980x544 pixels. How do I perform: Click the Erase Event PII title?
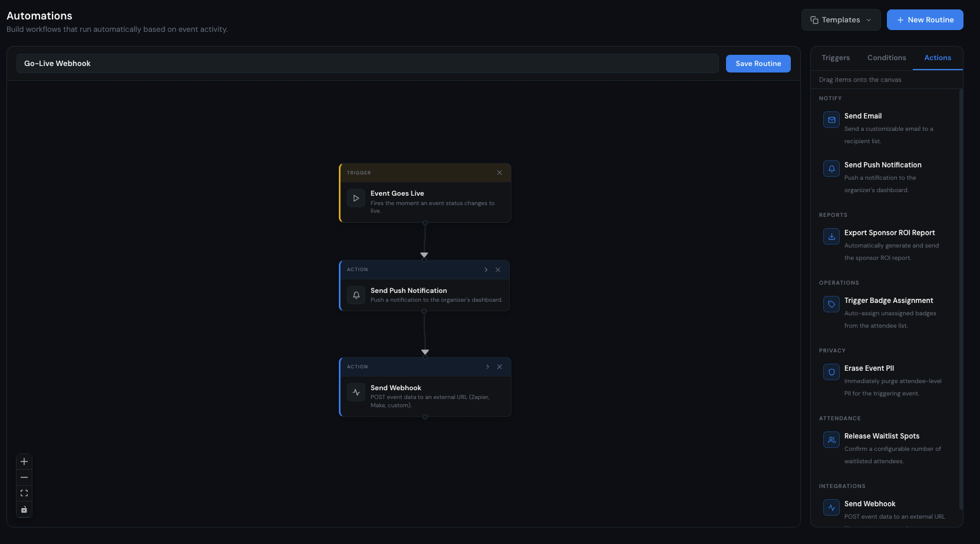(869, 368)
